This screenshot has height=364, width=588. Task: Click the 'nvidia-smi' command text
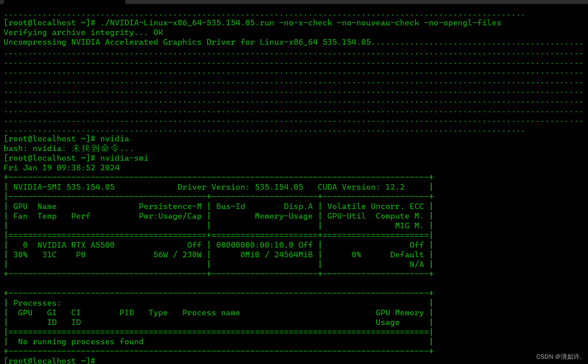point(124,158)
